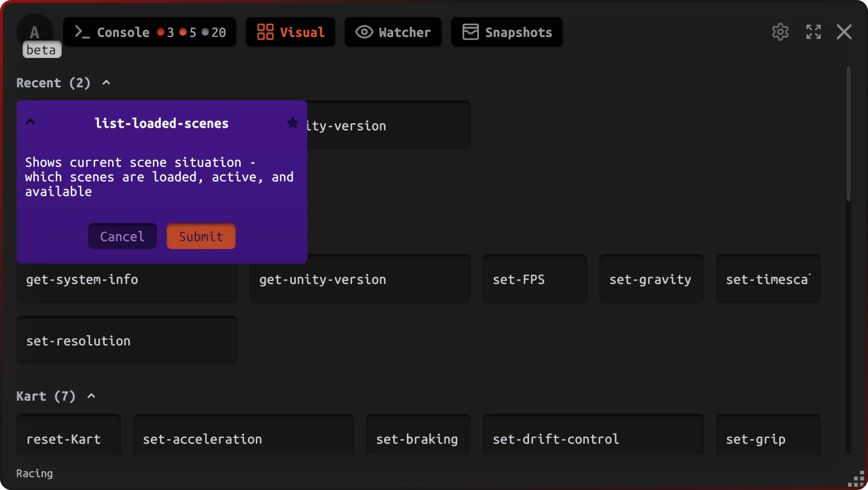This screenshot has height=490, width=868.
Task: Open the set-resolution command
Action: 127,340
